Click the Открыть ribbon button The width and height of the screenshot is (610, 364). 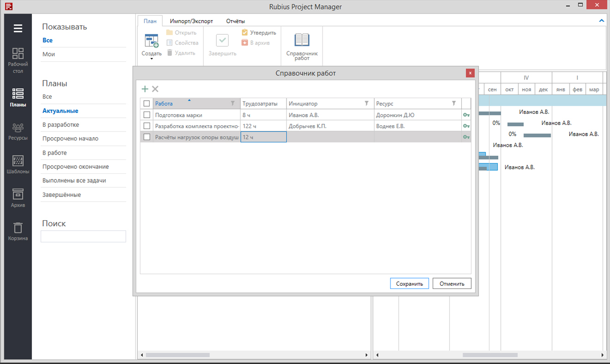click(x=181, y=33)
